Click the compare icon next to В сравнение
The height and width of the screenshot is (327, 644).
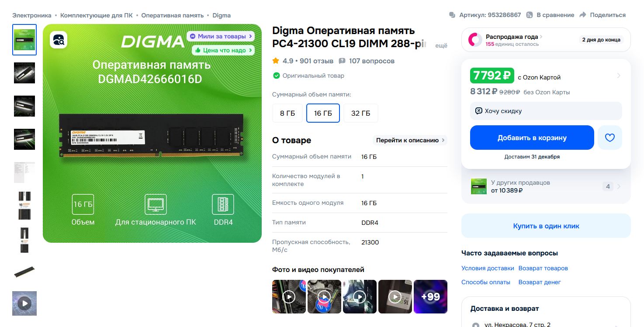click(530, 15)
